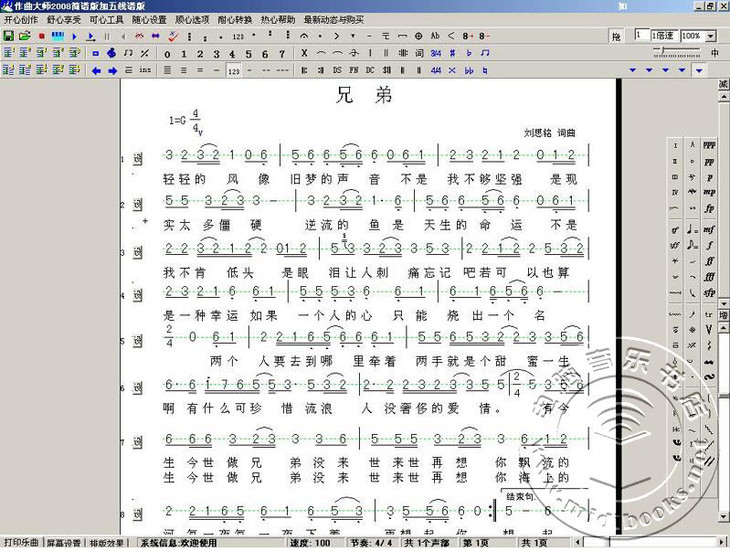
Task: Insert the crescendo hairpin symbol
Action: tap(451, 36)
